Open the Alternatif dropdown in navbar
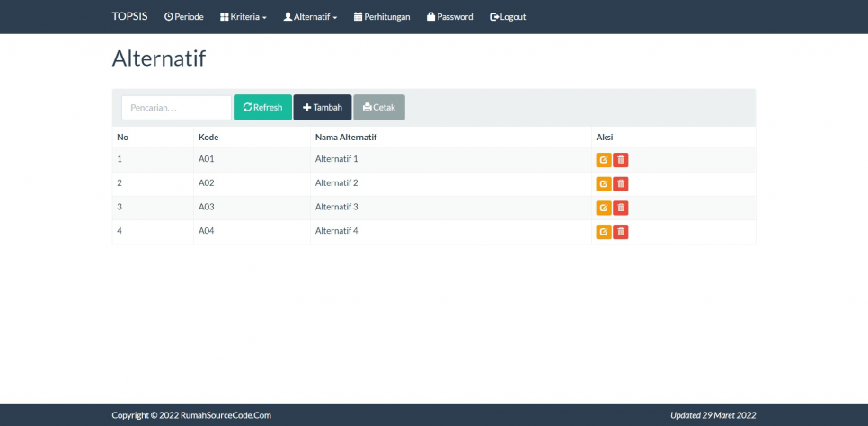Screen dimensions: 868x426 pyautogui.click(x=310, y=17)
